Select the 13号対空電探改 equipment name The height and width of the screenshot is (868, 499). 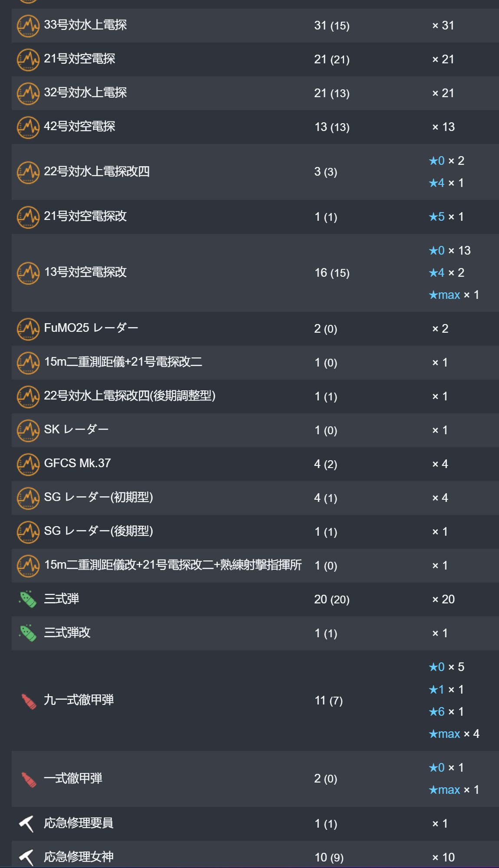[85, 272]
